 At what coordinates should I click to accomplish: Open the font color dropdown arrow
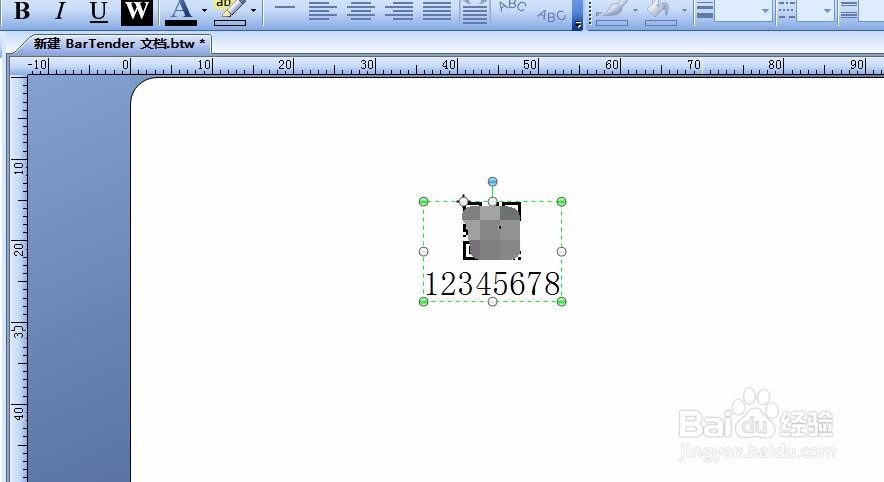[205, 11]
